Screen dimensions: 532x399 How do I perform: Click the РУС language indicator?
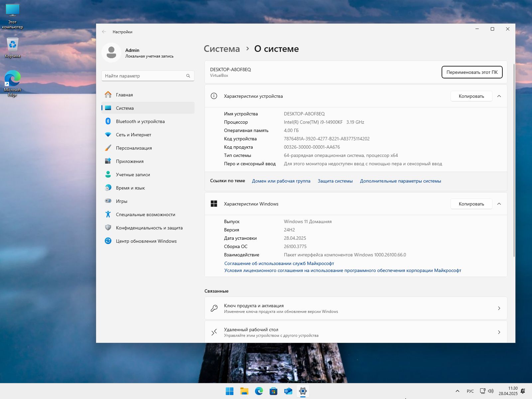[470, 391]
